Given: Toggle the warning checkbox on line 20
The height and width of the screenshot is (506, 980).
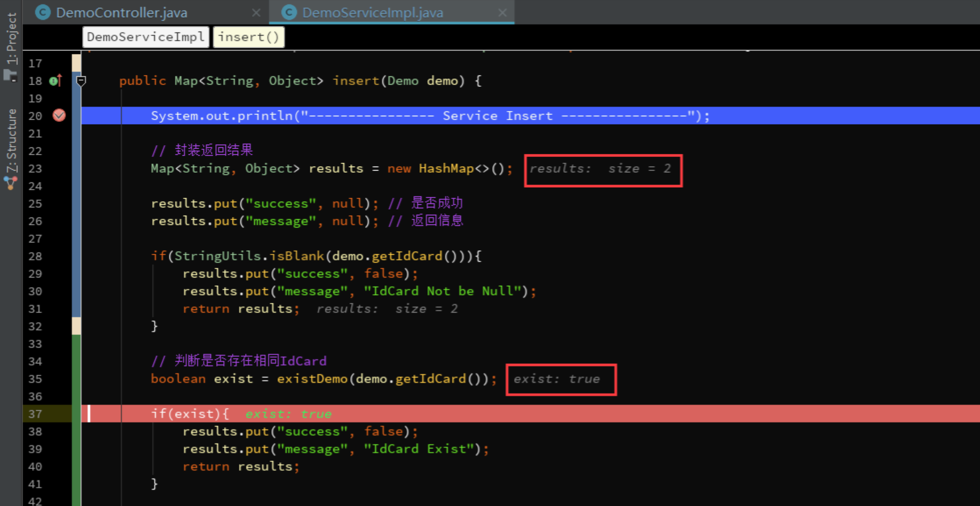Looking at the screenshot, I should point(58,115).
